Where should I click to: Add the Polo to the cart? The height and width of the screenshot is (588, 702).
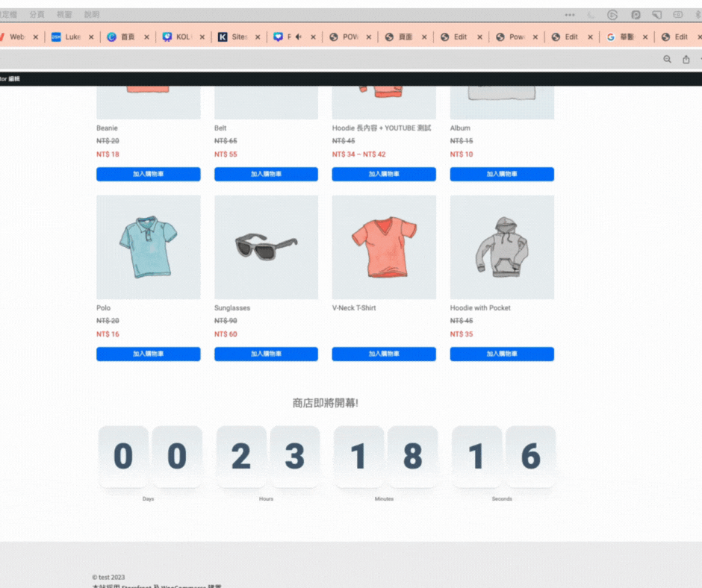tap(148, 354)
